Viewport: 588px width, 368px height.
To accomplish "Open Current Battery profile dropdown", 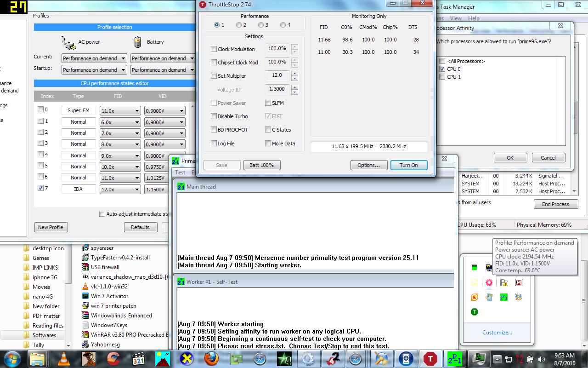I will click(163, 58).
